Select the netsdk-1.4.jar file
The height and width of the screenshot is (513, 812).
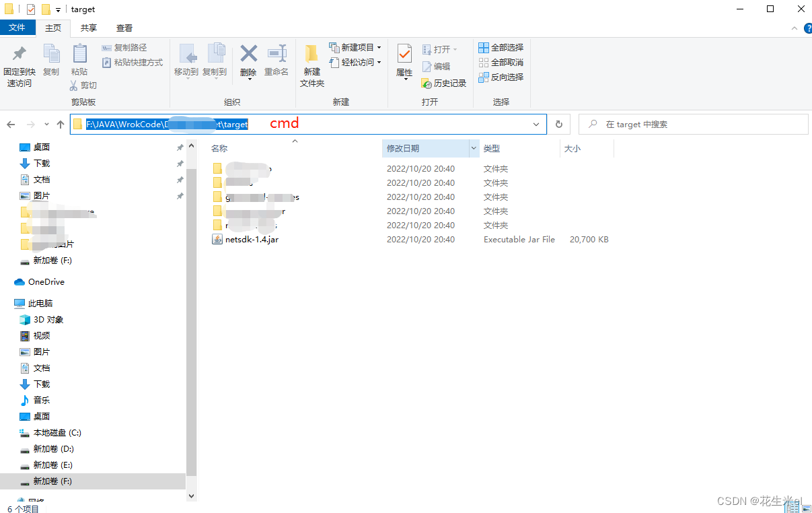tap(252, 240)
